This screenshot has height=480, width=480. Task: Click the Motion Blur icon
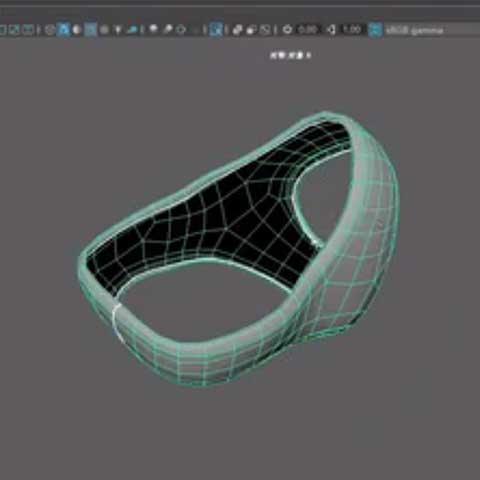168,30
